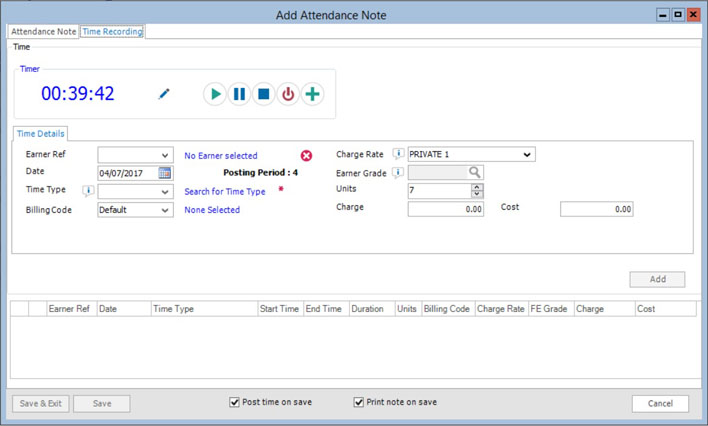The image size is (708, 426).
Task: Start the timer with the play button
Action: point(215,94)
